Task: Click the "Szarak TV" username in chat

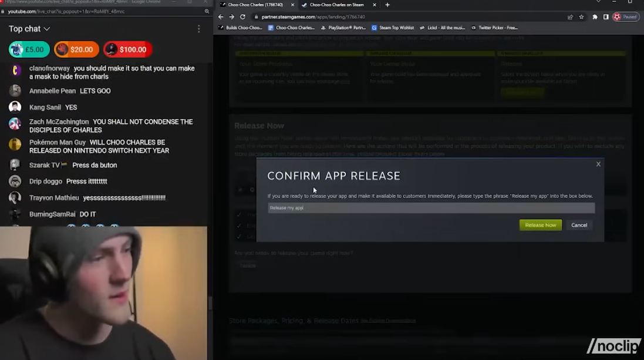Action: (x=45, y=165)
